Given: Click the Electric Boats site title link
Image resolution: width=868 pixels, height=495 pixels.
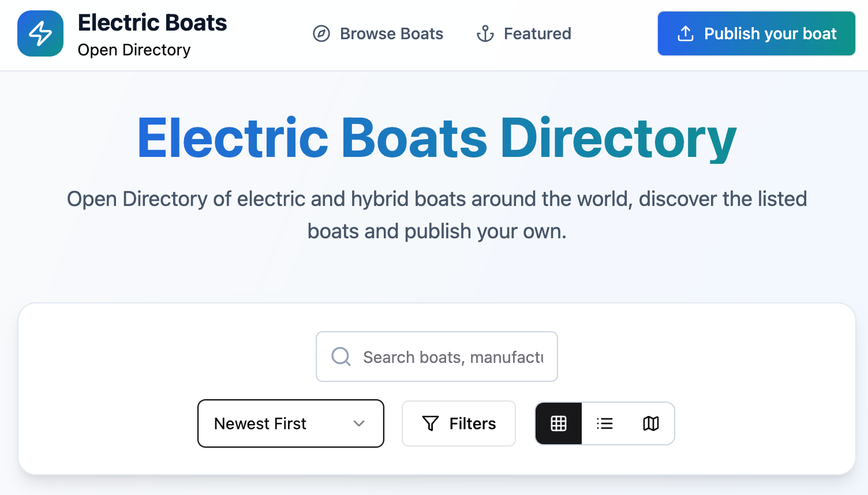Looking at the screenshot, I should [152, 23].
